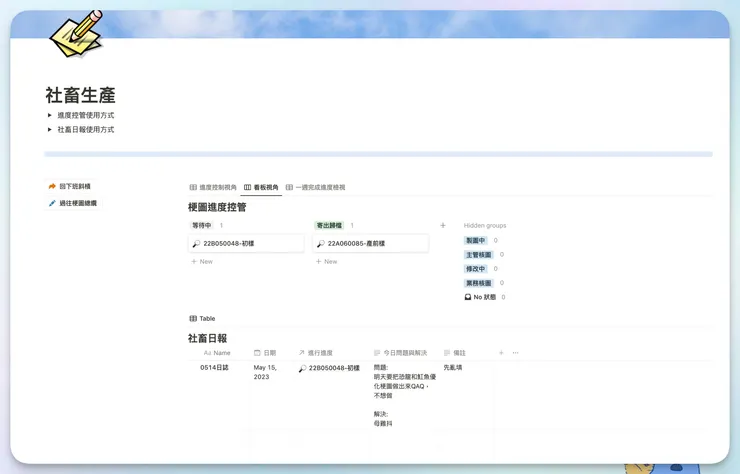Click the board icon on the 看板視角 tab
The image size is (740, 474).
[x=247, y=187]
